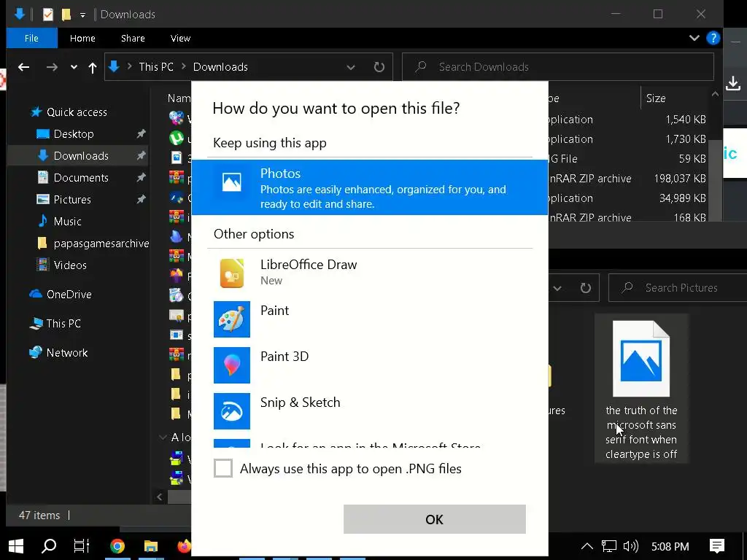The height and width of the screenshot is (560, 747).
Task: Open Videos folder in navigation pane
Action: click(69, 265)
